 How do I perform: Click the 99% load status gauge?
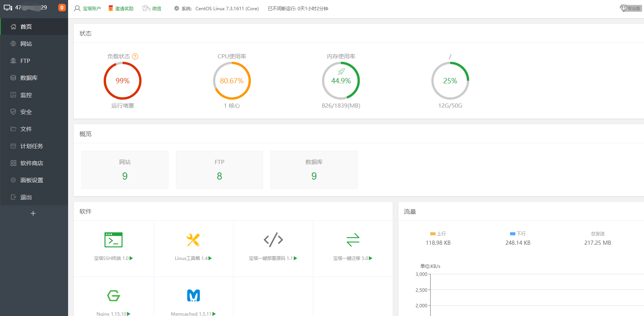[x=123, y=81]
